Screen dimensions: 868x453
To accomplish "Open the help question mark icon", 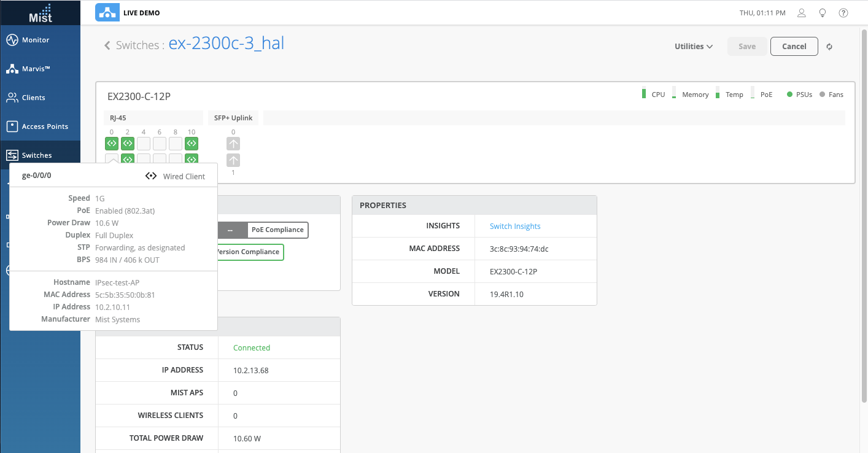I will click(x=843, y=13).
